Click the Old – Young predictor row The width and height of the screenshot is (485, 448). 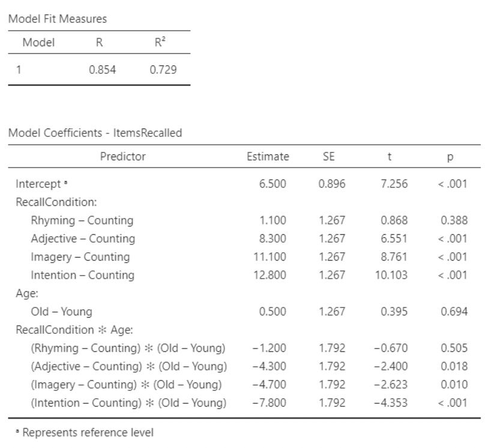(62, 312)
